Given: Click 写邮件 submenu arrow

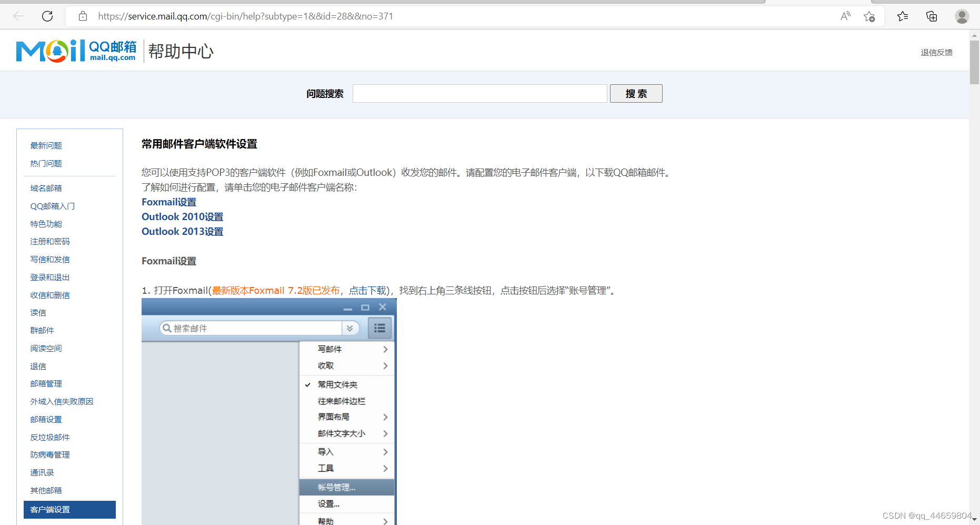Looking at the screenshot, I should click(385, 349).
